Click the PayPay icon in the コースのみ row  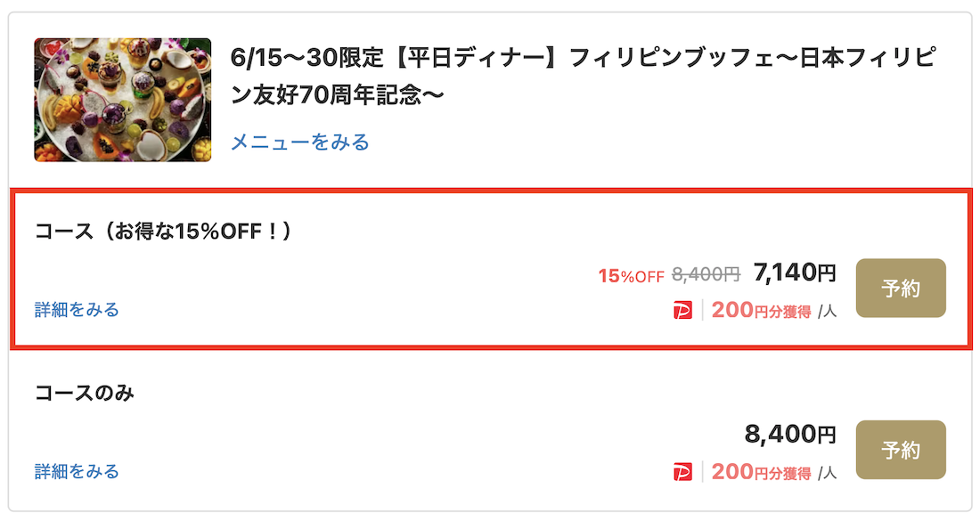(x=682, y=472)
